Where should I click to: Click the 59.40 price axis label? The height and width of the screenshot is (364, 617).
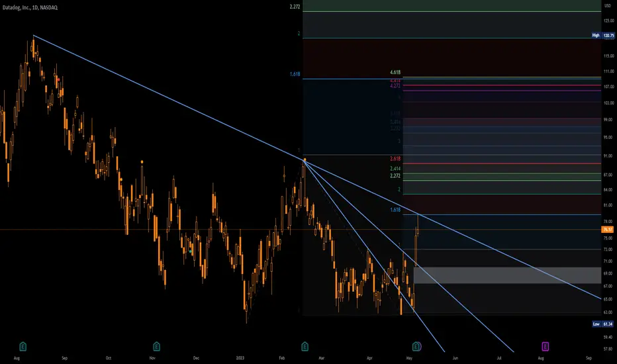tap(608, 338)
